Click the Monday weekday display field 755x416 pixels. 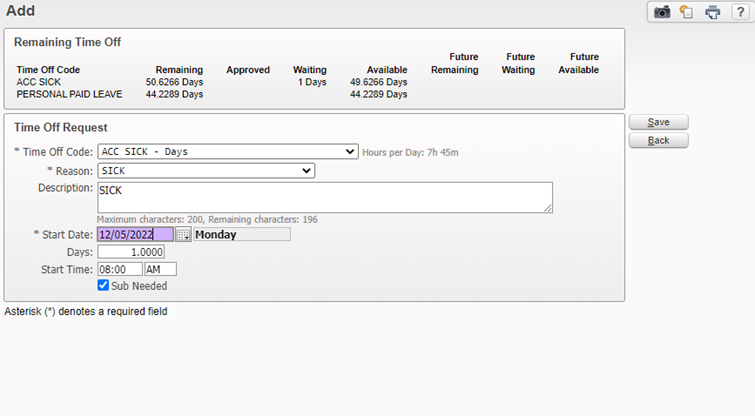coord(241,235)
